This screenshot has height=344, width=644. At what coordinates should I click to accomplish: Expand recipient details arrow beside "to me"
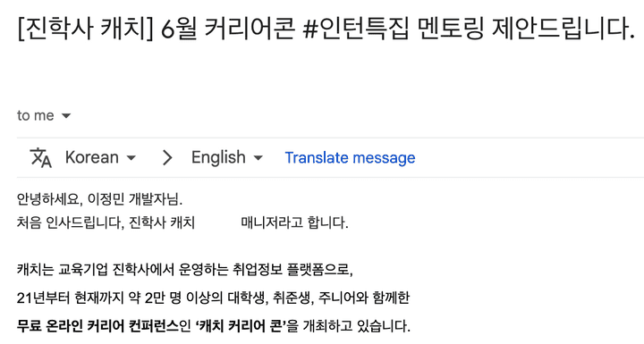point(66,116)
